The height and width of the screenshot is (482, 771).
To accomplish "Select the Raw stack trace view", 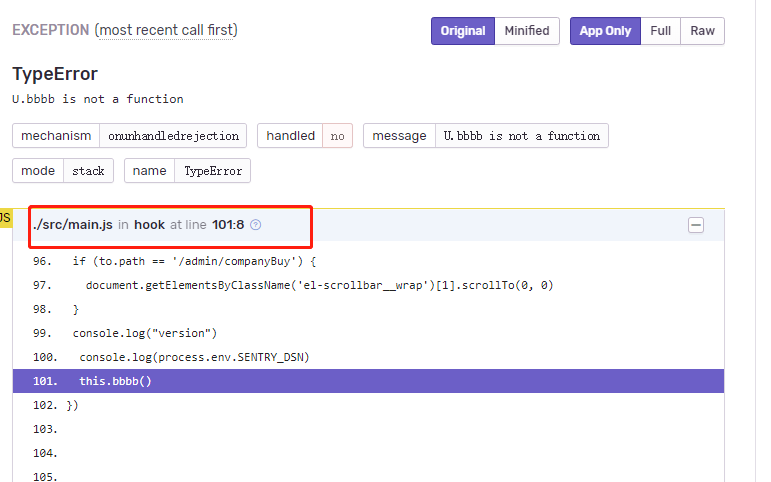I will coord(702,31).
